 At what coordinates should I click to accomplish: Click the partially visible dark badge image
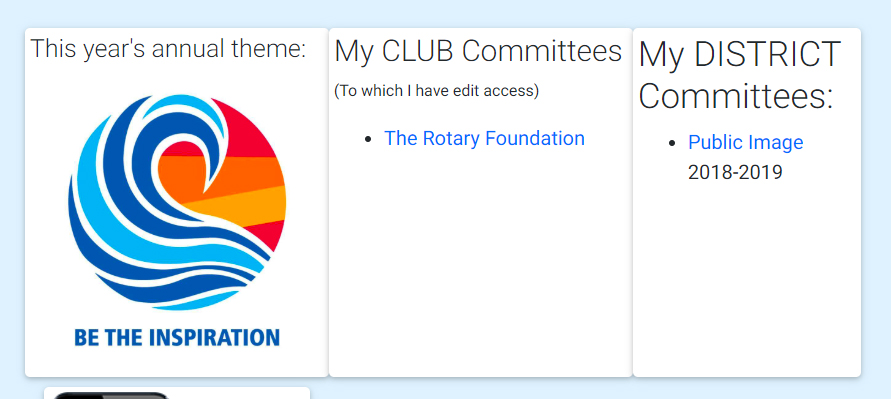[111, 395]
